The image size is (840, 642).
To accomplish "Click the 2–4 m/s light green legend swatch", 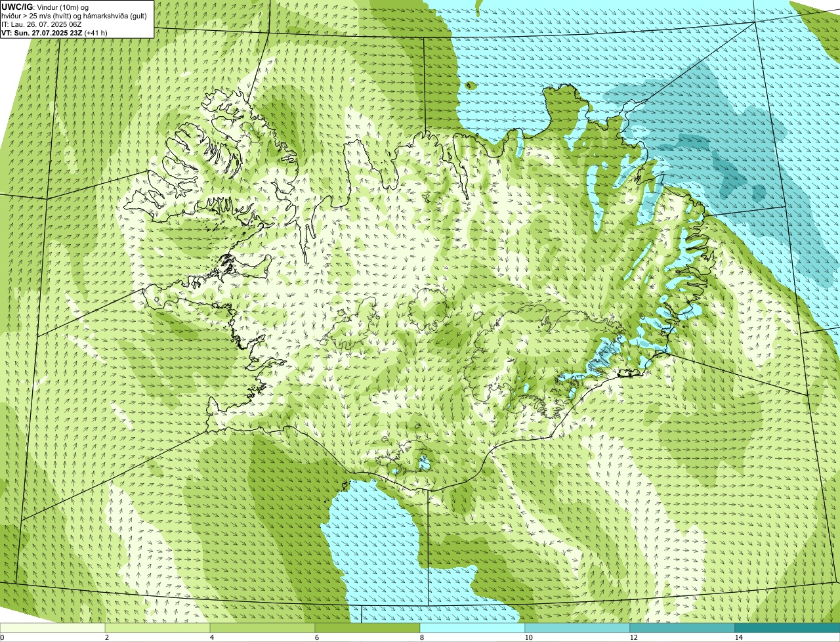I will point(157,628).
